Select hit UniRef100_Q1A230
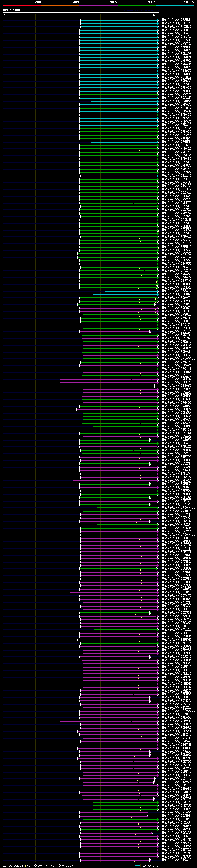 177,37
